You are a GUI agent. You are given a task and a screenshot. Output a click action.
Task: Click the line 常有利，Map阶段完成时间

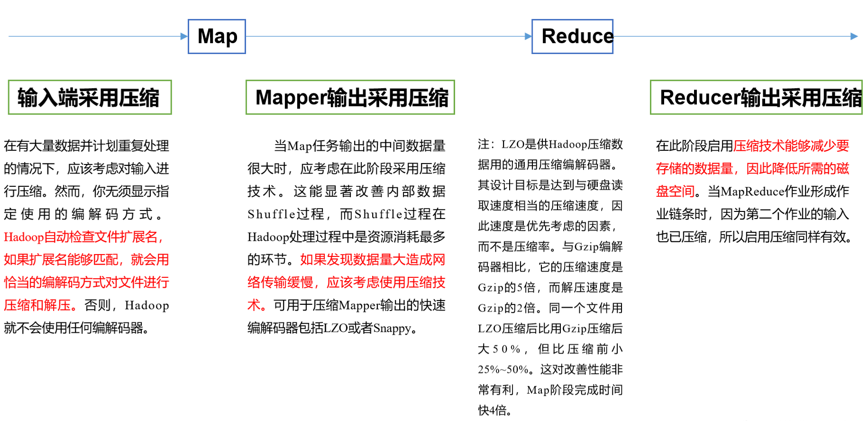point(550,390)
